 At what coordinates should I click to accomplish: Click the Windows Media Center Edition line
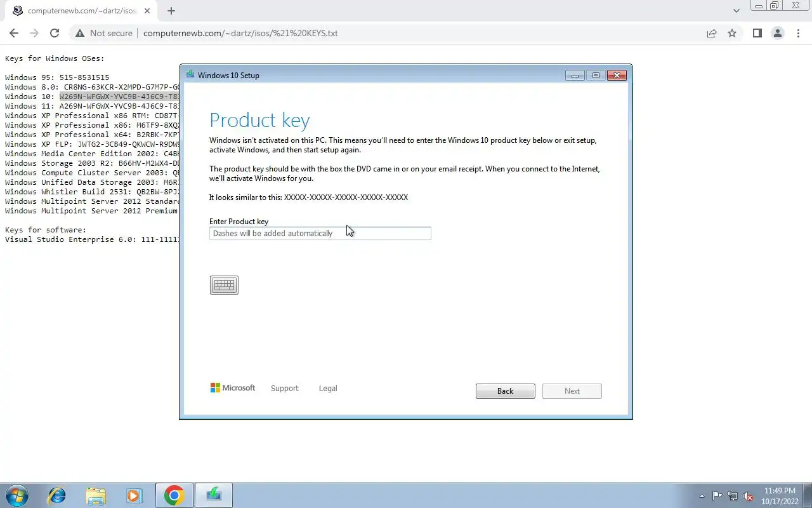coord(92,154)
